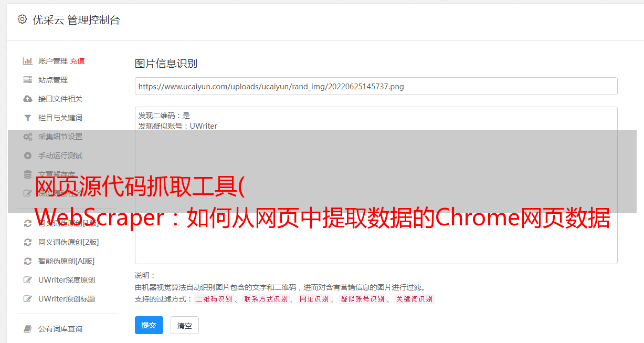
Task: Open the red 充值 recharge link
Action: point(77,61)
